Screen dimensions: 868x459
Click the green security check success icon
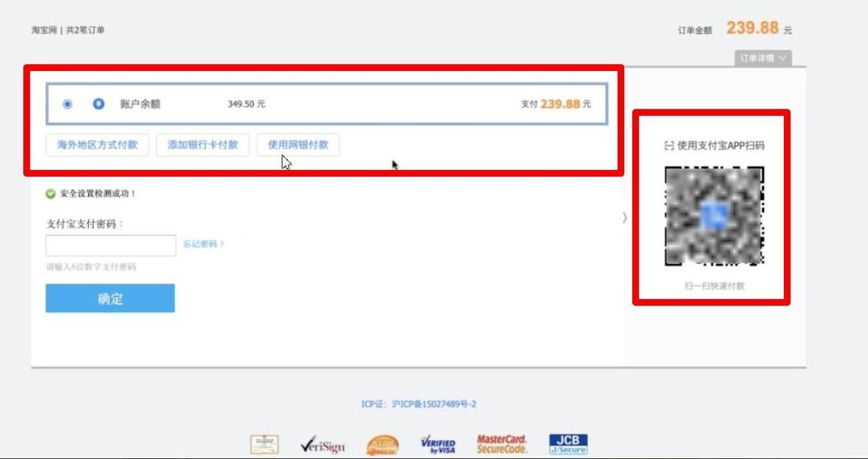(x=51, y=194)
